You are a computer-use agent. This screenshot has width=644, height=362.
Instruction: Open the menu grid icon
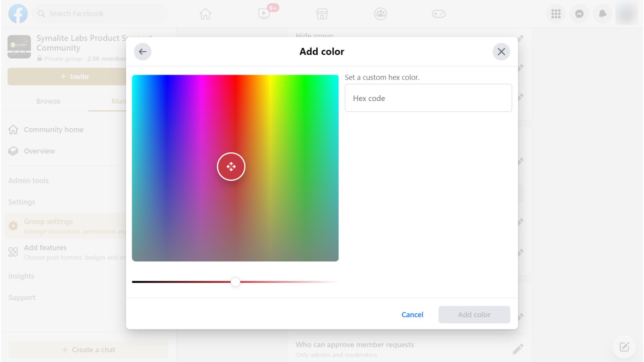556,14
